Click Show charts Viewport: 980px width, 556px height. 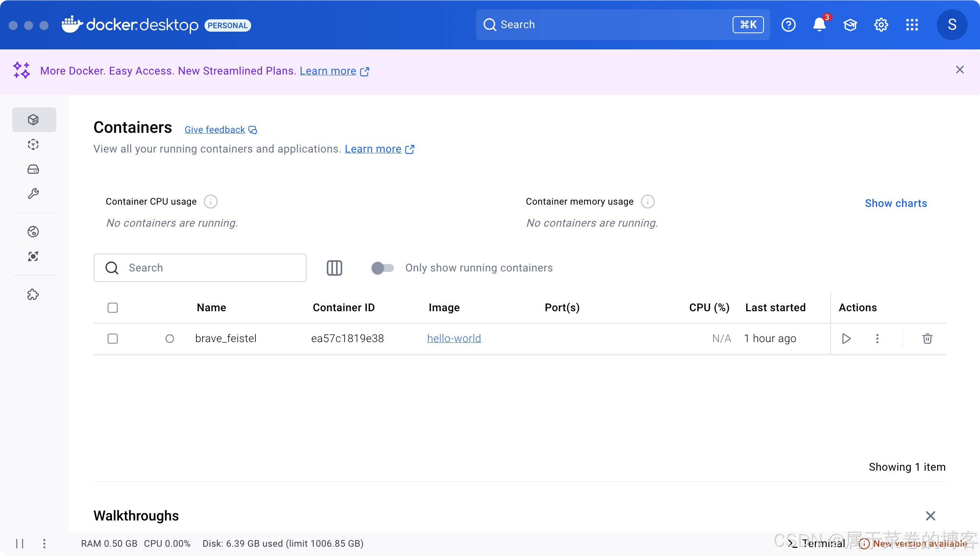coord(896,203)
